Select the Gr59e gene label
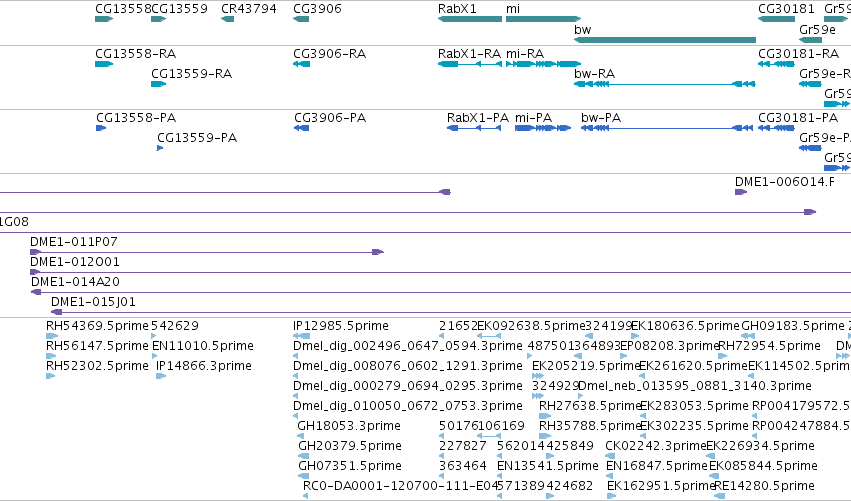 click(817, 29)
